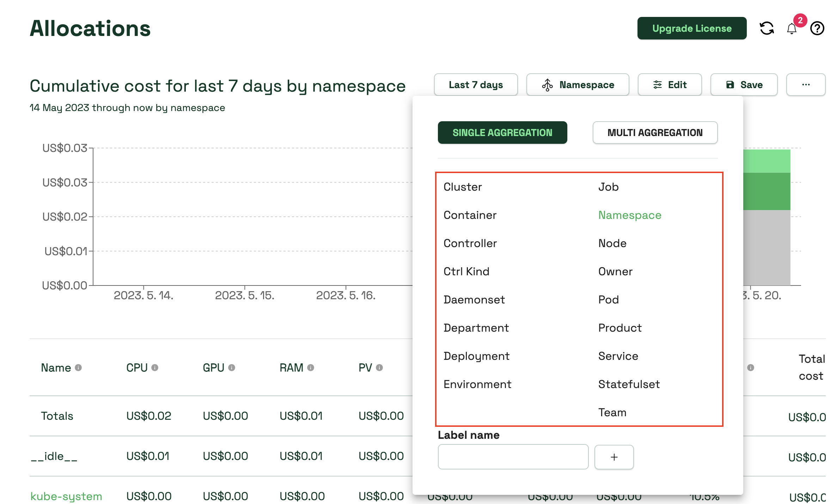
Task: Switch to Single Aggregation mode
Action: [x=502, y=133]
